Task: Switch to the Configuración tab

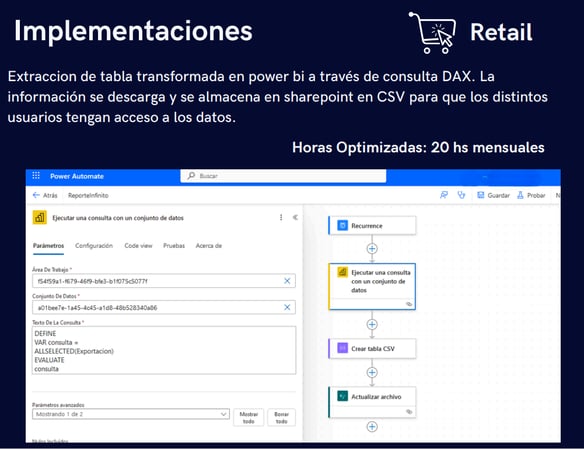Action: pyautogui.click(x=94, y=246)
